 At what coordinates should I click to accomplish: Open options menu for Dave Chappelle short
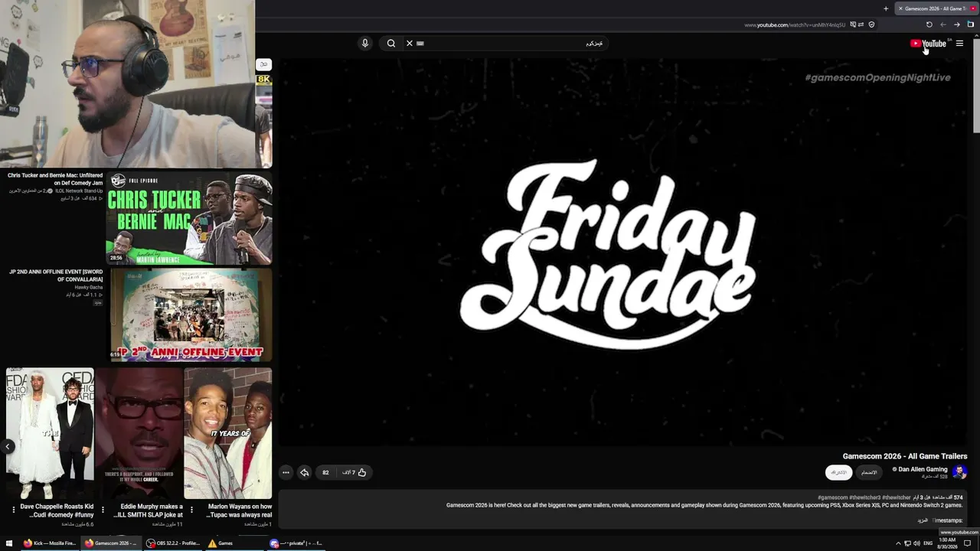[14, 510]
